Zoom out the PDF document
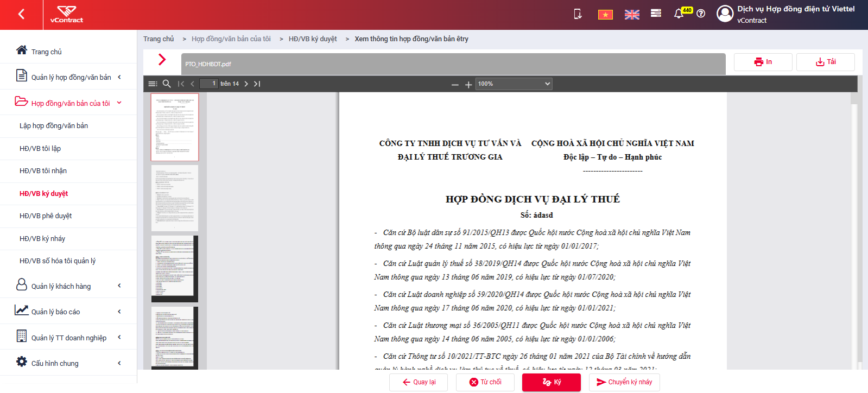This screenshot has height=393, width=868. coord(455,85)
